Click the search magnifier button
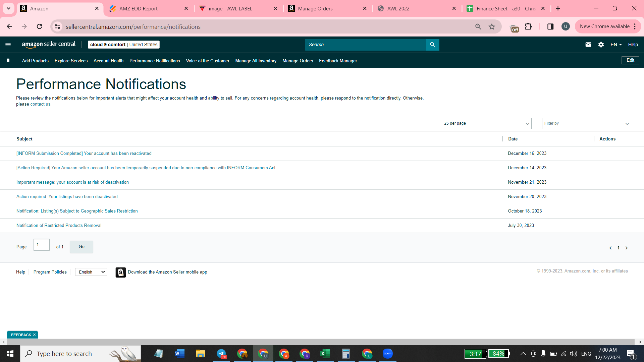 (x=432, y=45)
